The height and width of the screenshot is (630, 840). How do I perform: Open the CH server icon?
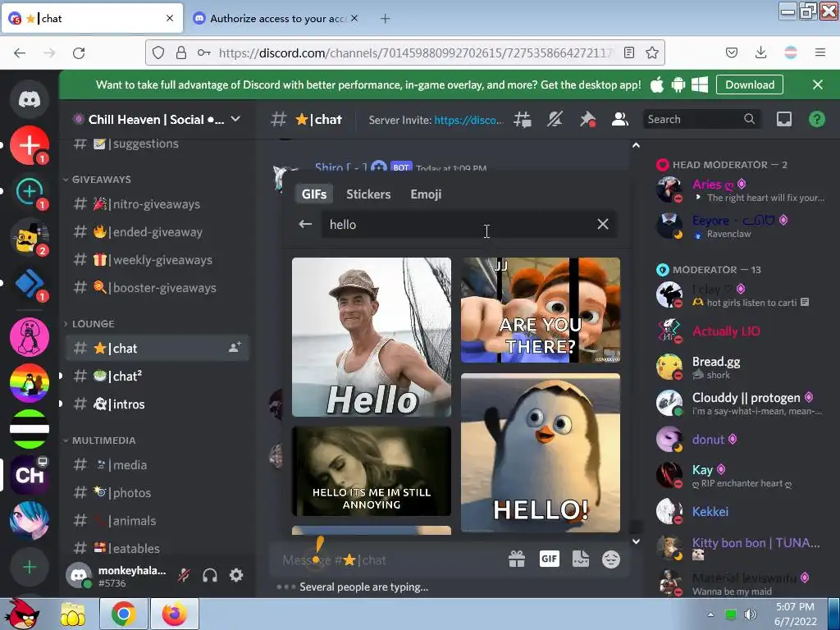point(30,475)
